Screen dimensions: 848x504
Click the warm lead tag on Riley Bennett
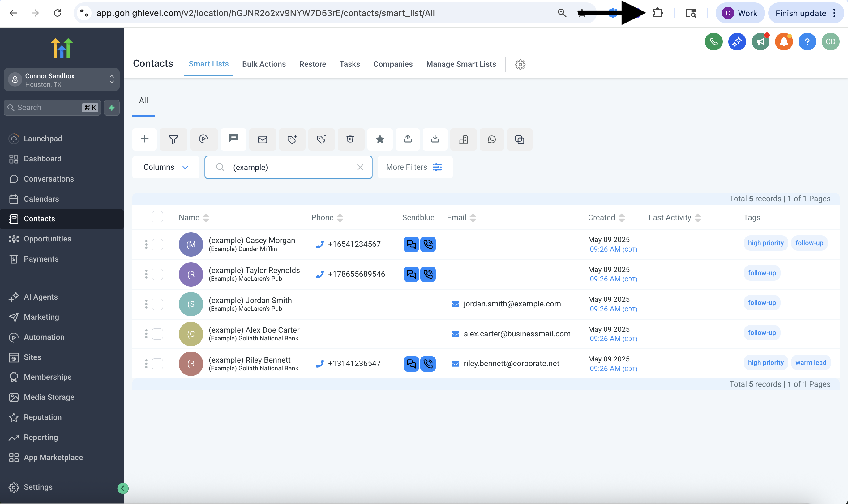[x=811, y=362]
